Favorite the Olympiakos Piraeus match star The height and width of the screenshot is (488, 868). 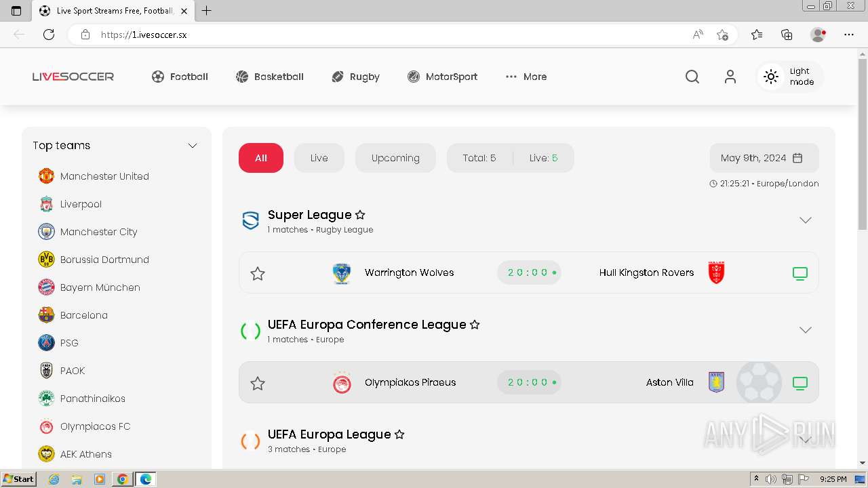258,383
